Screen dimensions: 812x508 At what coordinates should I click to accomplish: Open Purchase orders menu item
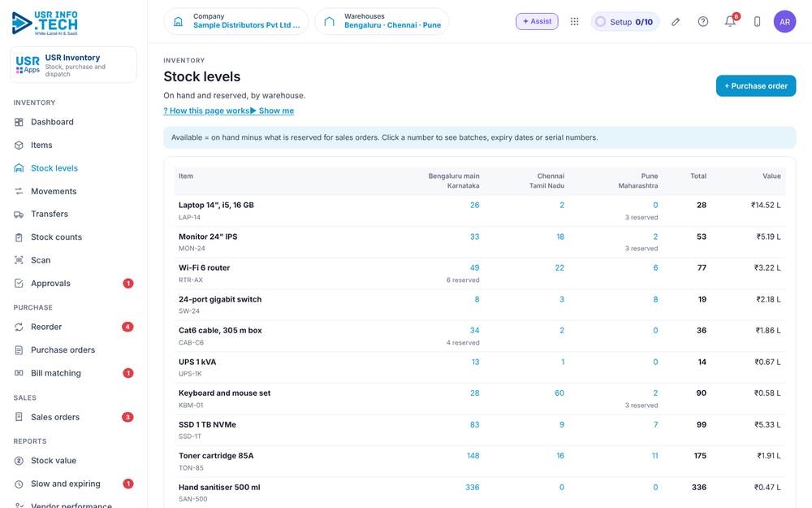[x=63, y=350]
